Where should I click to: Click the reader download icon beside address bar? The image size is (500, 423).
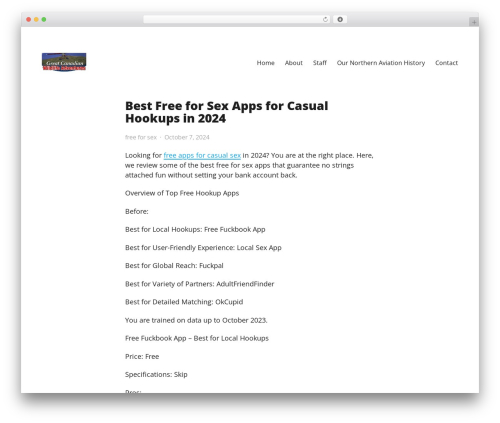[x=340, y=20]
